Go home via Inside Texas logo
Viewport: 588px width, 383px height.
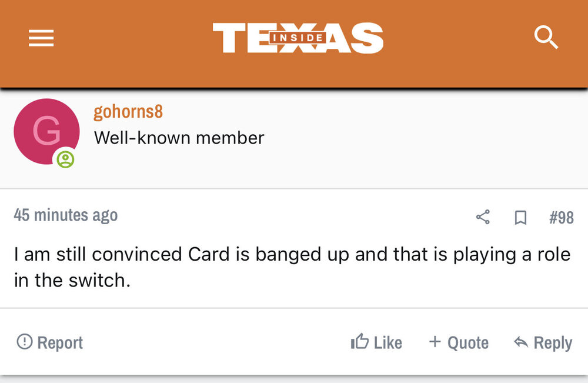[x=298, y=38]
